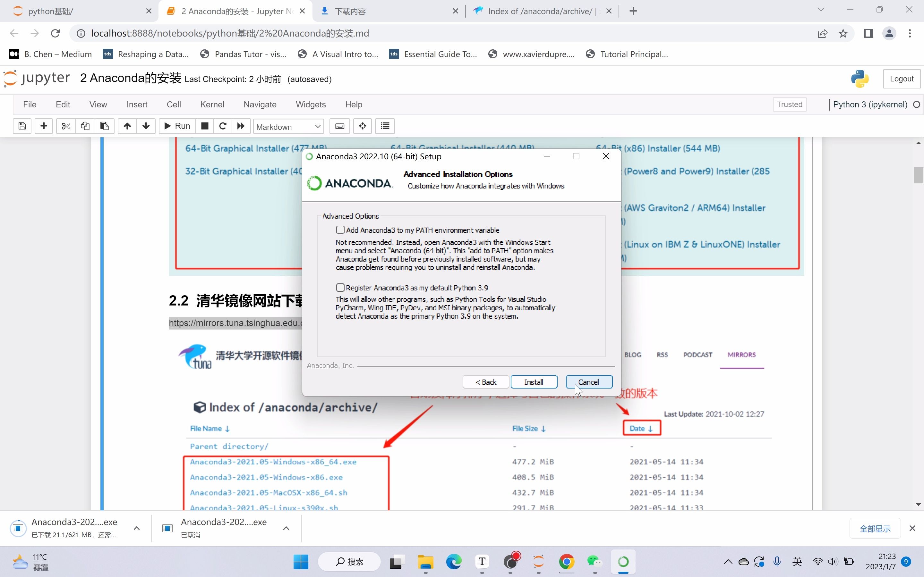Move selected cell up arrow icon
The image size is (924, 577).
point(127,126)
